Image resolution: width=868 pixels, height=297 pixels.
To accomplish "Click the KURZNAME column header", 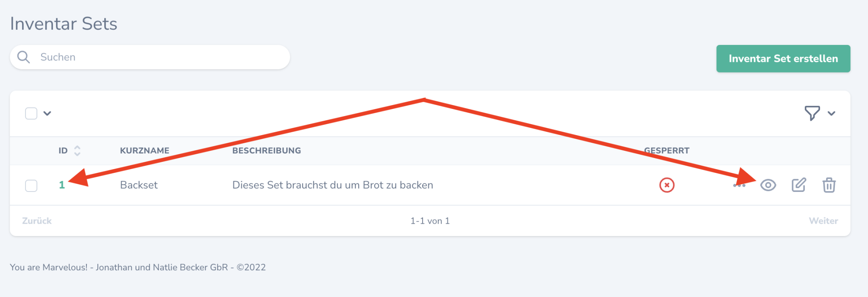I will pos(145,150).
